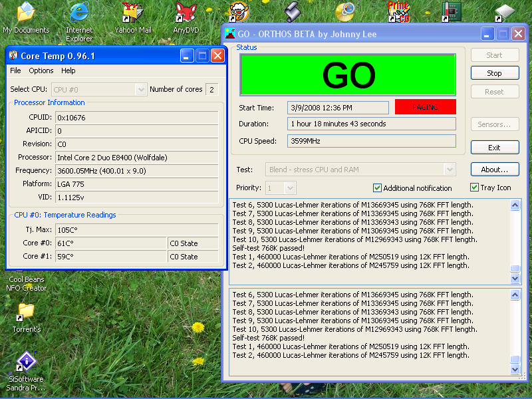Screen dimensions: 532x399
Task: Click the Duration field showing 1 hour 18 minutes
Action: click(x=372, y=124)
